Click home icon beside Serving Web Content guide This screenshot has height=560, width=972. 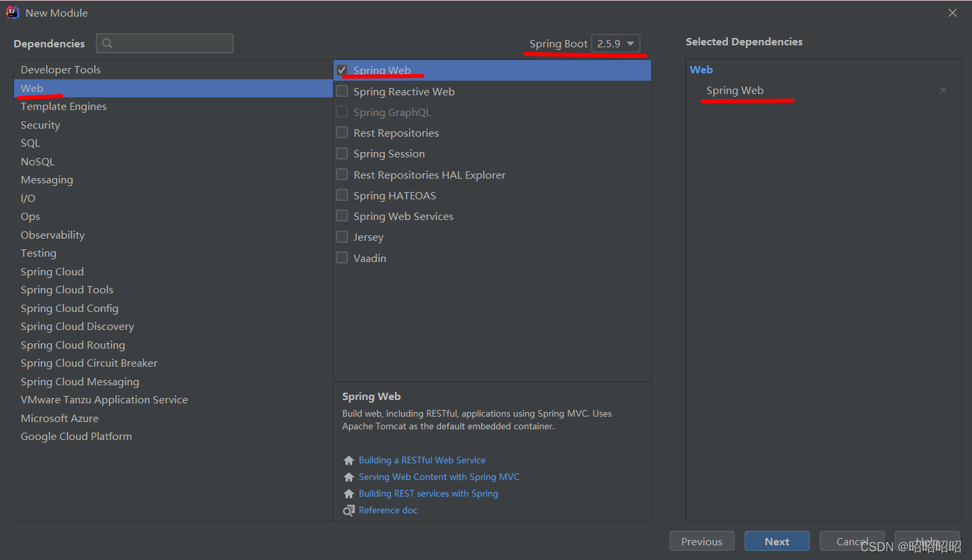[x=348, y=477]
